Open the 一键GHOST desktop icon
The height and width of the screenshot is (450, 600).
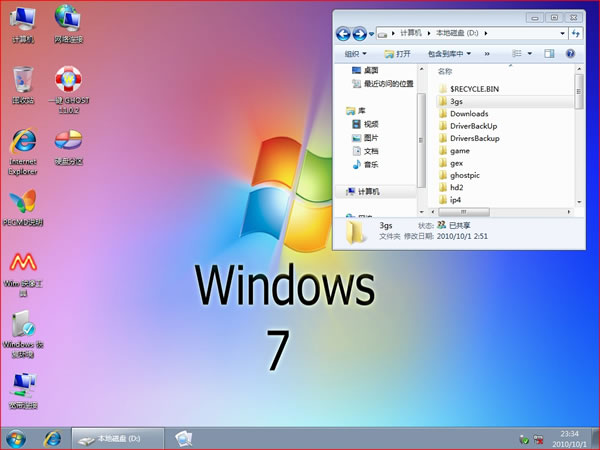(x=68, y=82)
